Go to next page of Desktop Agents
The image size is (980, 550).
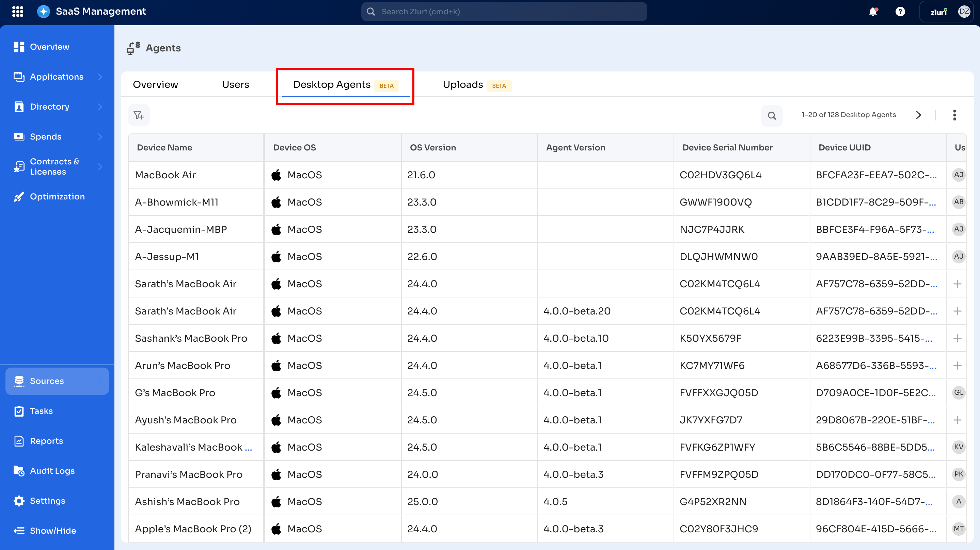[918, 115]
